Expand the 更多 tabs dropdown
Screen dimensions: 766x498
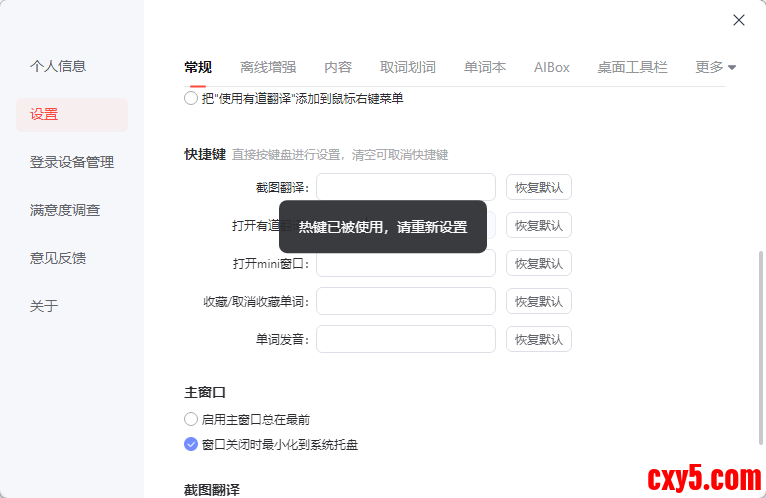[715, 68]
